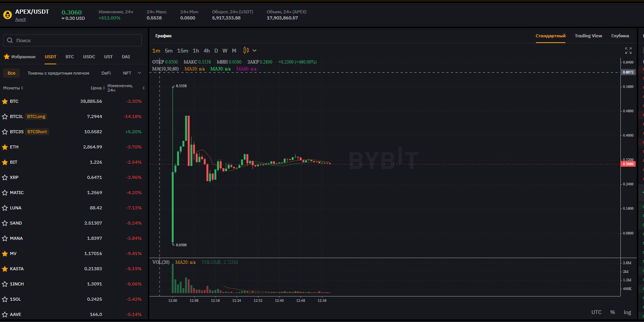Filter by NFT tokens
The image size is (644, 322).
(x=127, y=73)
